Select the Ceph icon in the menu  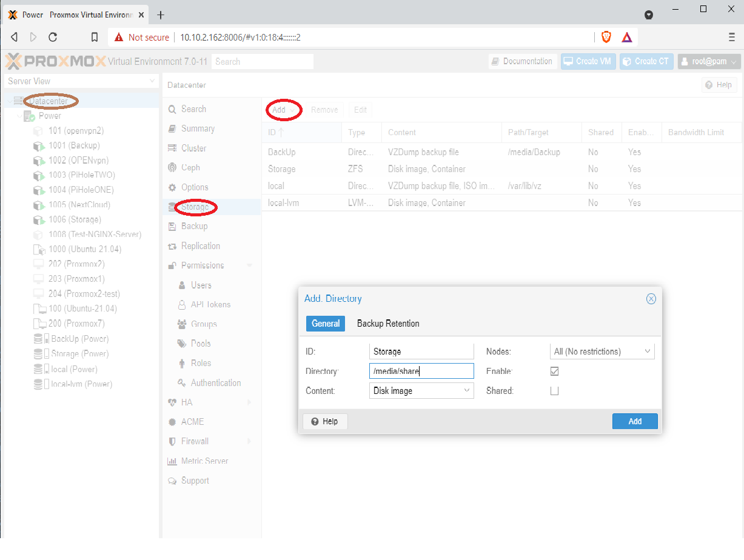172,168
